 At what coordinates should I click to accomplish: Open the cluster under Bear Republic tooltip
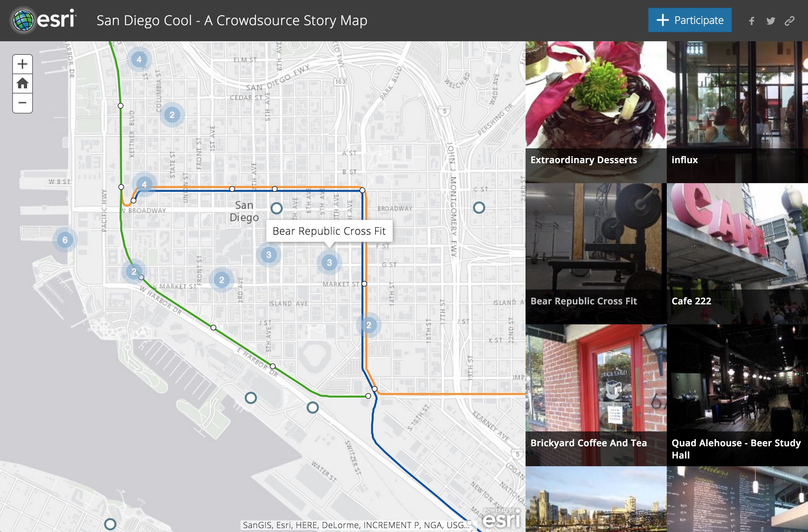point(329,262)
